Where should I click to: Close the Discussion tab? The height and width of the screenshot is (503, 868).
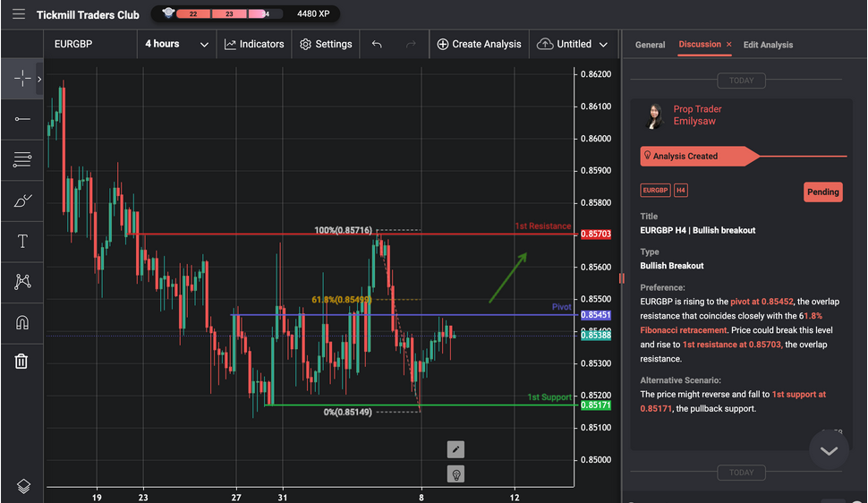(729, 45)
